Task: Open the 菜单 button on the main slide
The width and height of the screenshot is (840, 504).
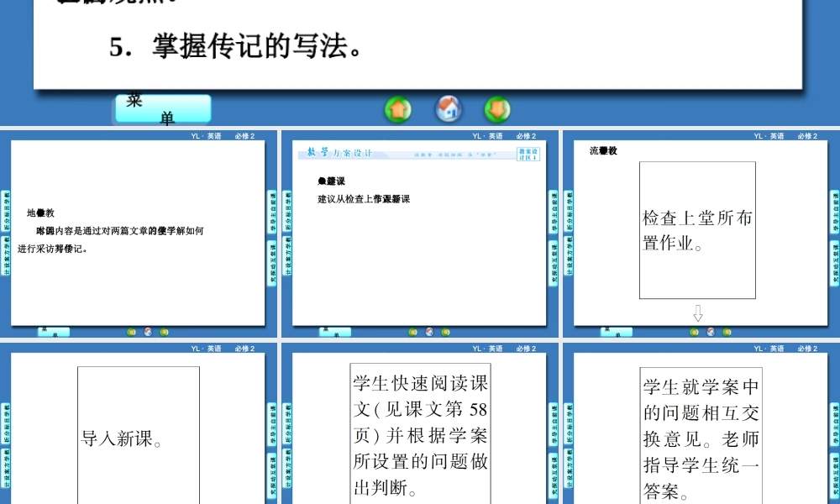Action: 164,108
